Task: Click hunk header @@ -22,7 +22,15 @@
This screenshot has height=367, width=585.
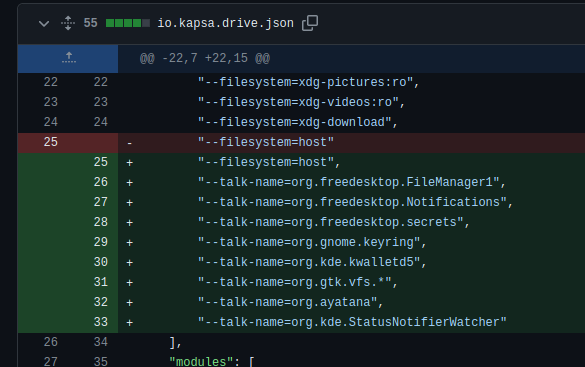Action: click(204, 58)
